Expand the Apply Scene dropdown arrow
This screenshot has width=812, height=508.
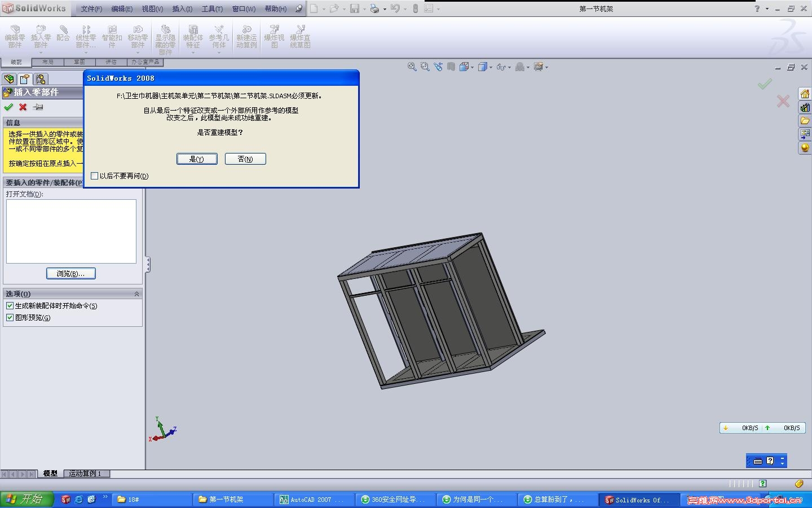528,67
